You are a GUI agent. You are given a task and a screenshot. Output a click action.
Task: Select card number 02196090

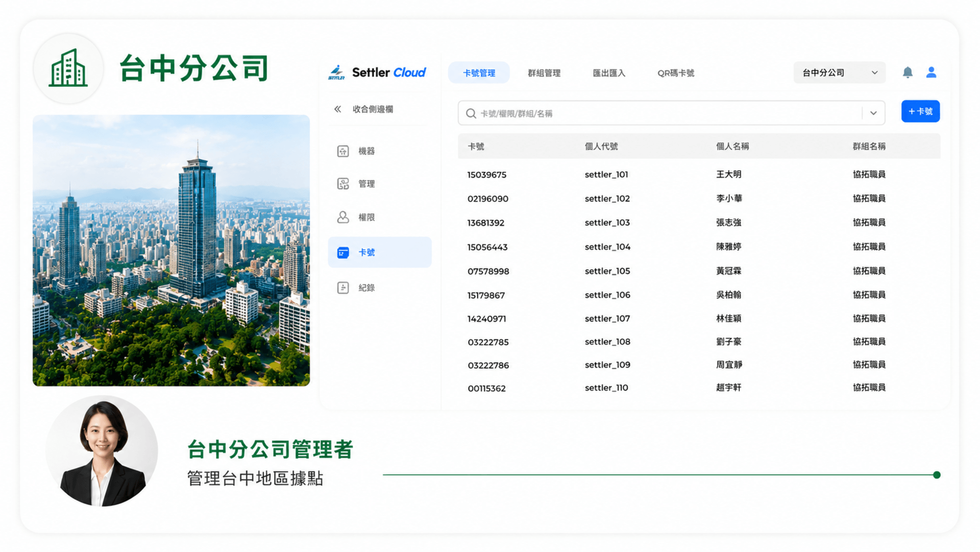pos(488,199)
